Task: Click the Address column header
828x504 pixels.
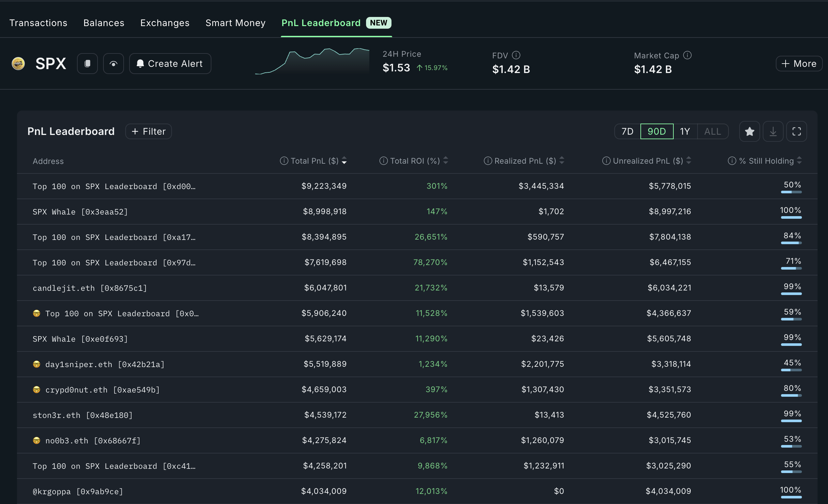Action: (48, 161)
